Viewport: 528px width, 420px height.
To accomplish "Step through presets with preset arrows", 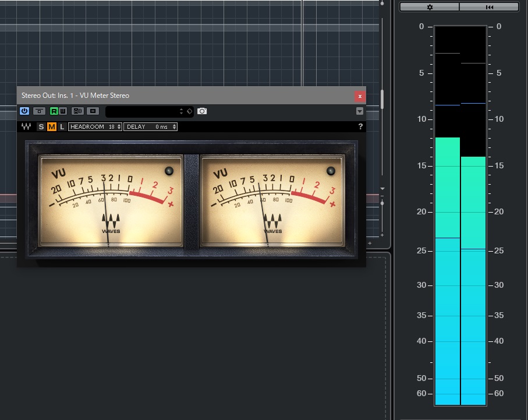I will pyautogui.click(x=182, y=111).
